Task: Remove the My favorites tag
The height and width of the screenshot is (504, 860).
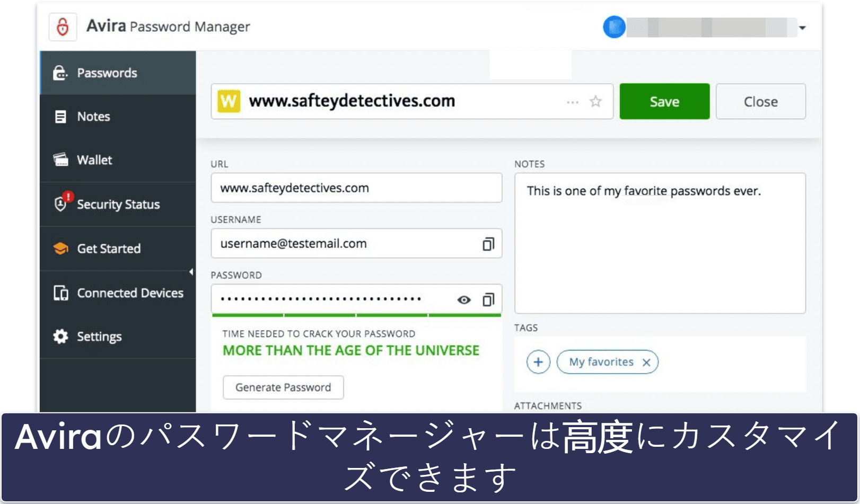Action: [x=646, y=362]
